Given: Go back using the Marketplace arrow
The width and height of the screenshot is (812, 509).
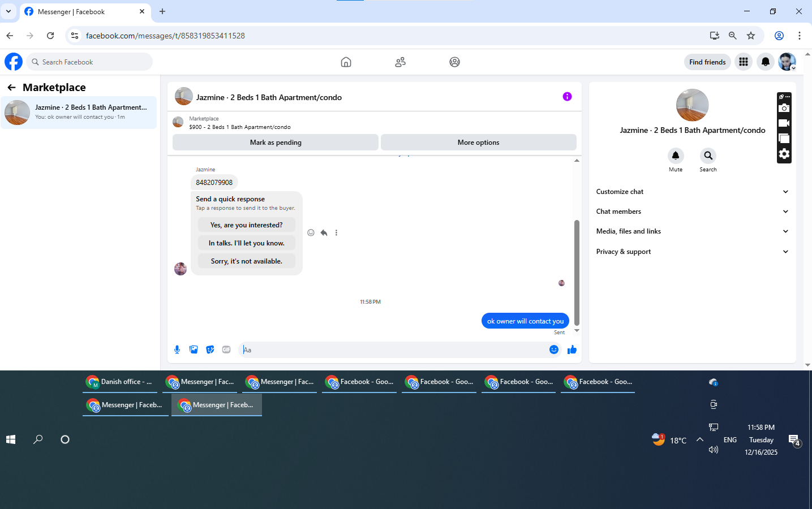Looking at the screenshot, I should [11, 87].
